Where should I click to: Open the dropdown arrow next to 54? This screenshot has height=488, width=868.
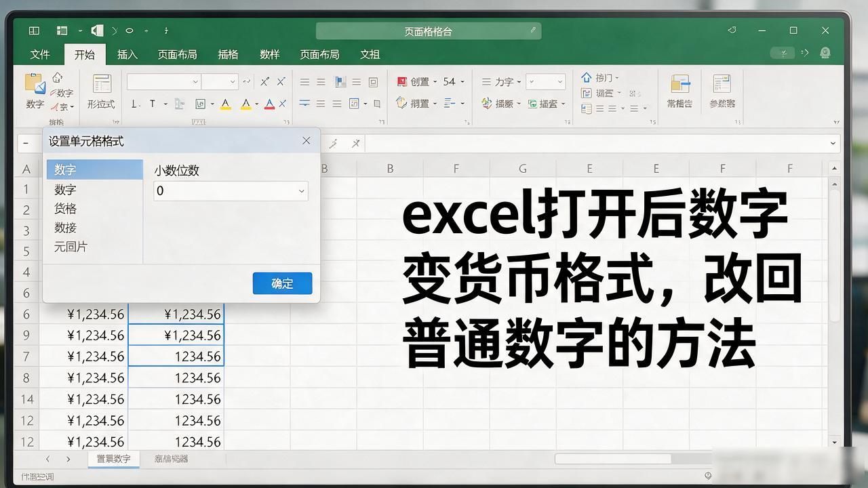[462, 81]
